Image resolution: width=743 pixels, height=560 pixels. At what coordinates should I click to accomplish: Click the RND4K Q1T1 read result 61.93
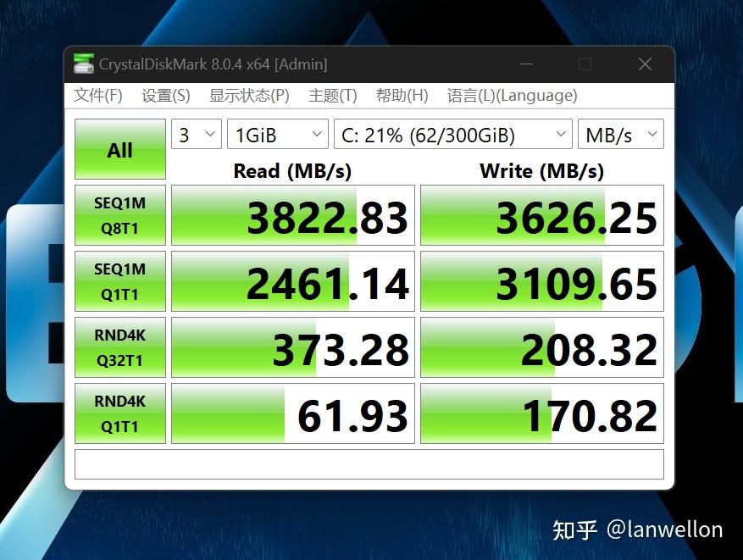pos(293,413)
